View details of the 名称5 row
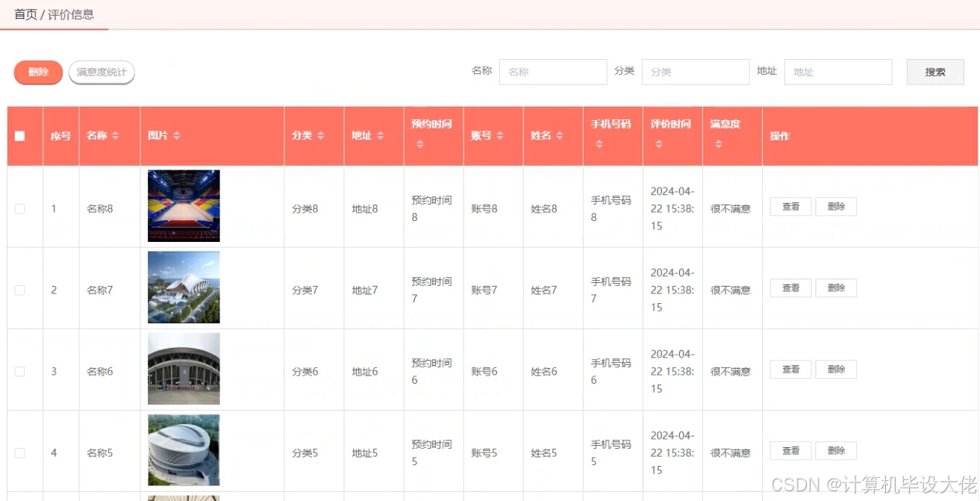 click(790, 451)
